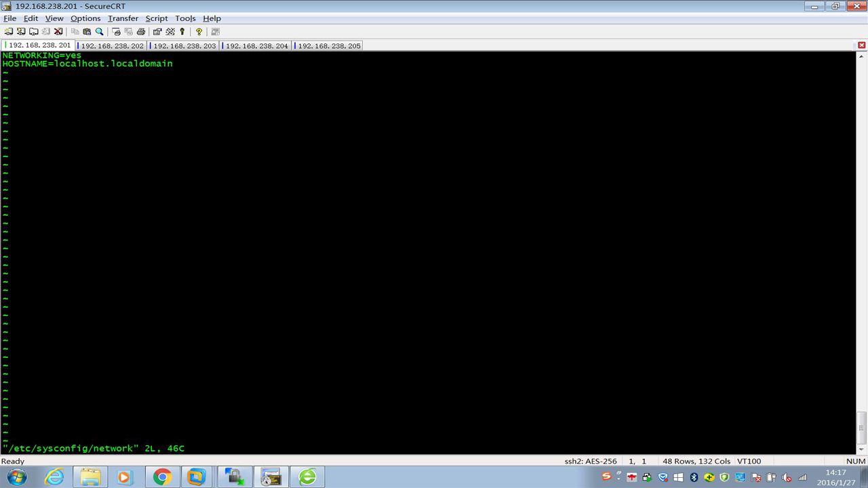The width and height of the screenshot is (868, 488).
Task: Launch Internet Explorer from taskbar
Action: tap(54, 477)
